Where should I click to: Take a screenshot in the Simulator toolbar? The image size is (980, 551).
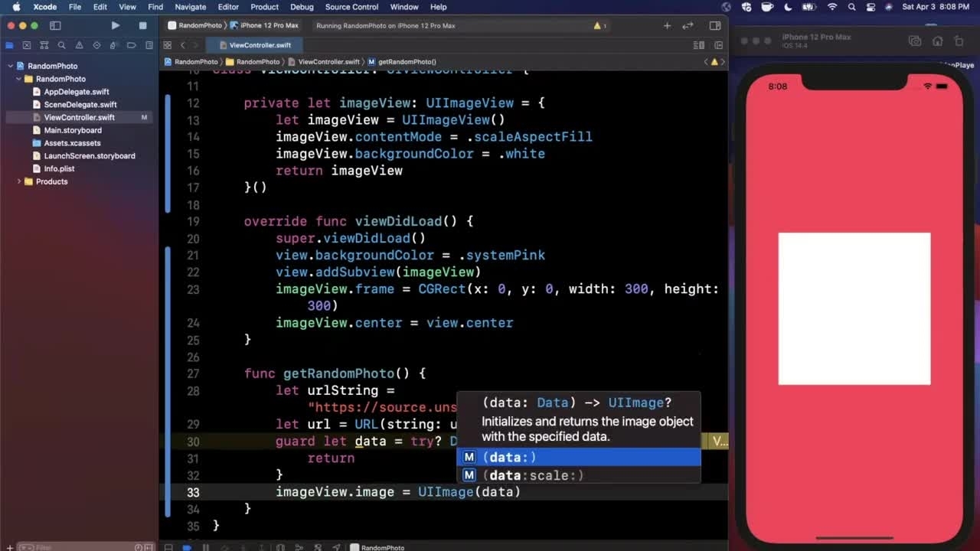[x=914, y=41]
